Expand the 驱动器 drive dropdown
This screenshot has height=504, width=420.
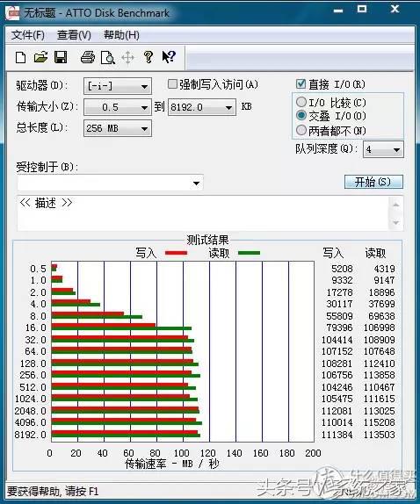pos(144,86)
